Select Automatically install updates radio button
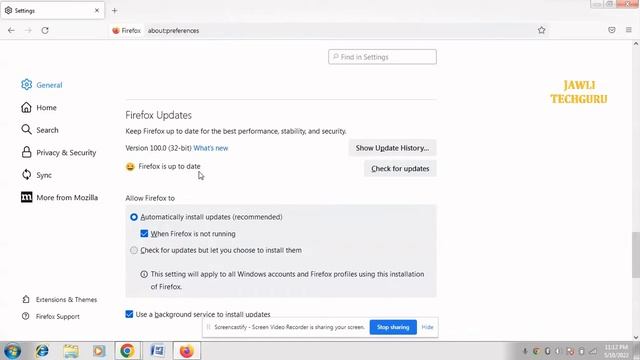The image size is (640, 360). pos(134,217)
